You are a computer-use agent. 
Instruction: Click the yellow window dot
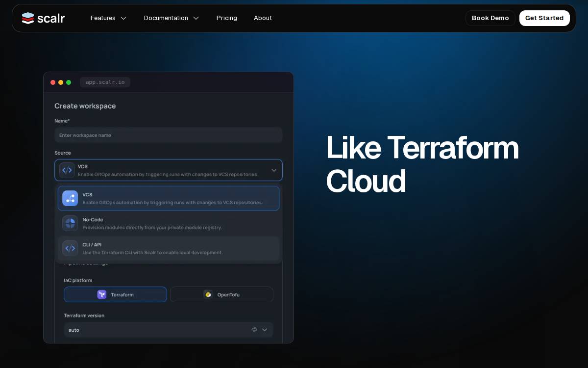point(61,82)
